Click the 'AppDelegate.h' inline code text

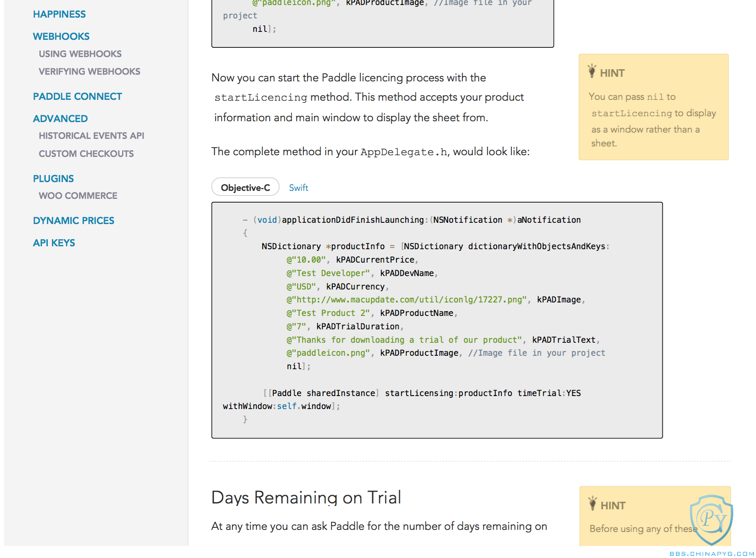pyautogui.click(x=404, y=152)
